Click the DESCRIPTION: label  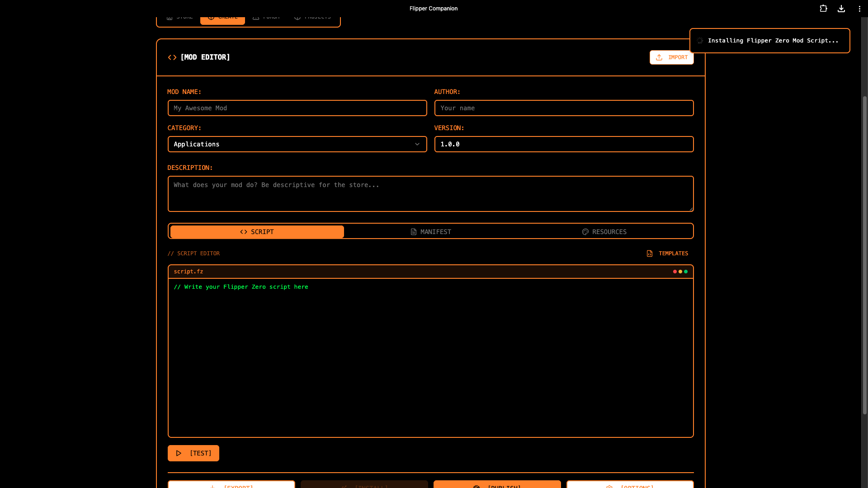click(x=190, y=168)
